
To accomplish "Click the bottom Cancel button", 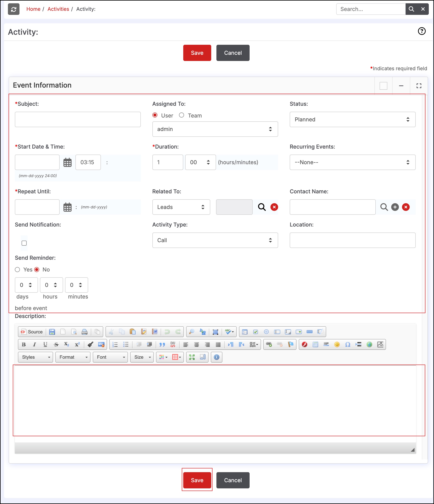I will pos(233,480).
